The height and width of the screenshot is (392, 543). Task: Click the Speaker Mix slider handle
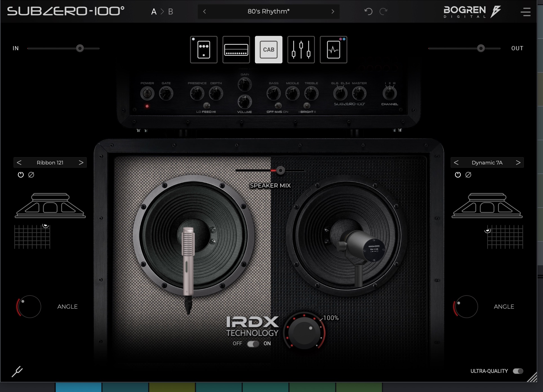coord(280,170)
